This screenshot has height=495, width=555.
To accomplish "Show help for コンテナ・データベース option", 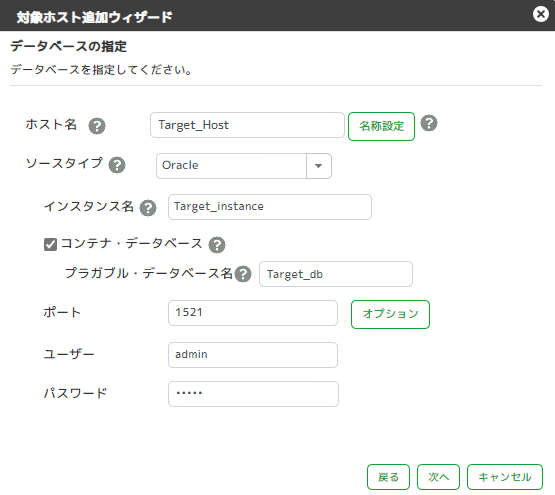I will (217, 245).
